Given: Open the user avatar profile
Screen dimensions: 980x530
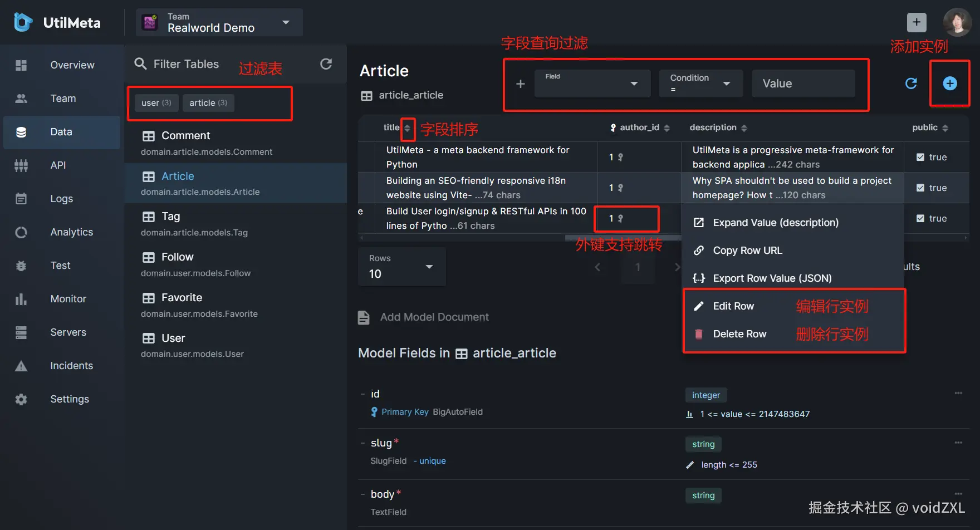Looking at the screenshot, I should click(x=957, y=22).
